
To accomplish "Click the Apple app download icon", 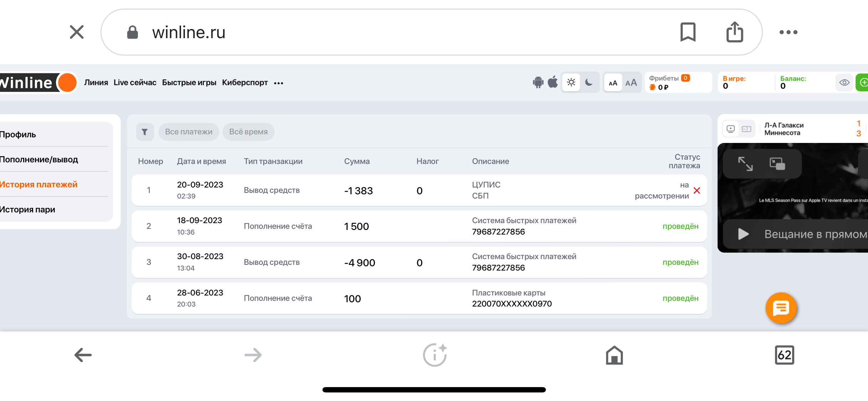I will pyautogui.click(x=553, y=82).
